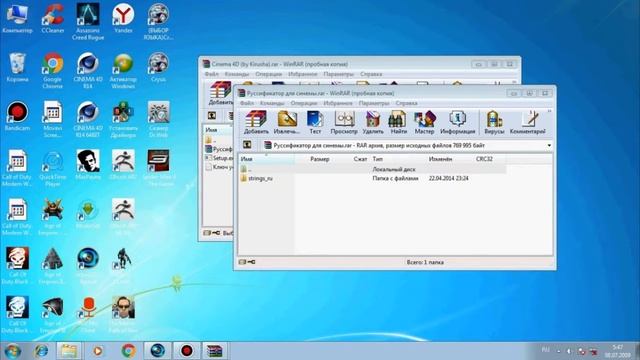
Task: Sort by the Размер column header
Action: (320, 159)
